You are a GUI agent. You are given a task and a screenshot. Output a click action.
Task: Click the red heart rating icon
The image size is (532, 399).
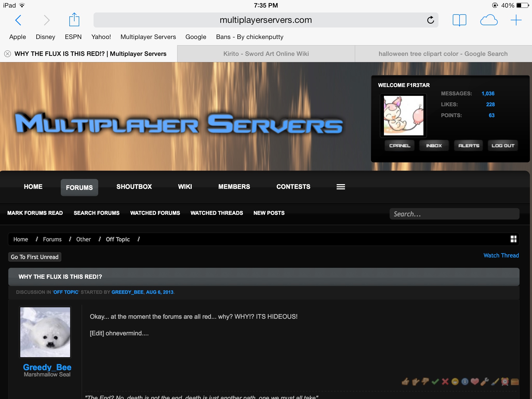(x=475, y=382)
